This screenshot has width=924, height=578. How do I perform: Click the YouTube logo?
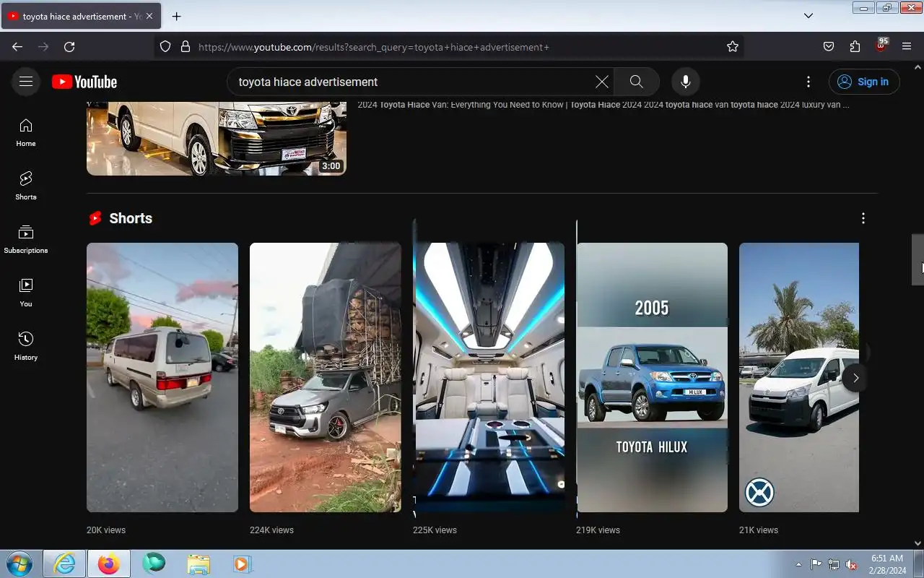(x=84, y=82)
